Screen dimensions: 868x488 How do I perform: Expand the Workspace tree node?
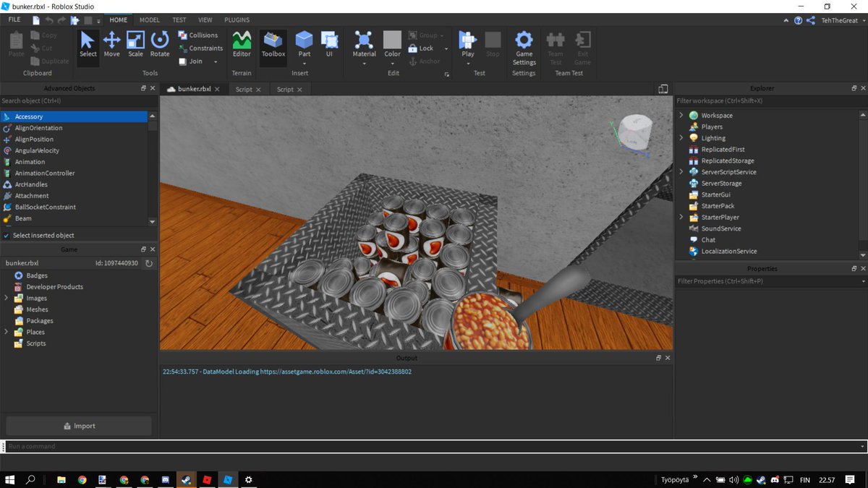pos(681,116)
